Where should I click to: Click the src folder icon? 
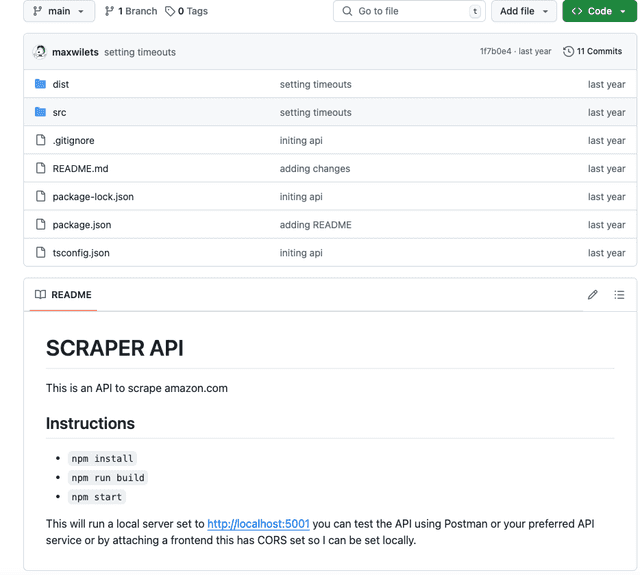[x=40, y=112]
